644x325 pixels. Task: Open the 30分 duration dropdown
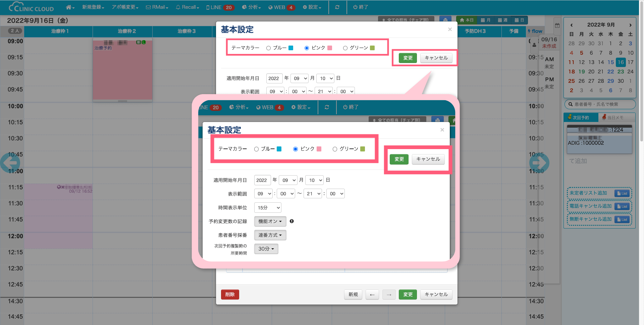pos(266,249)
